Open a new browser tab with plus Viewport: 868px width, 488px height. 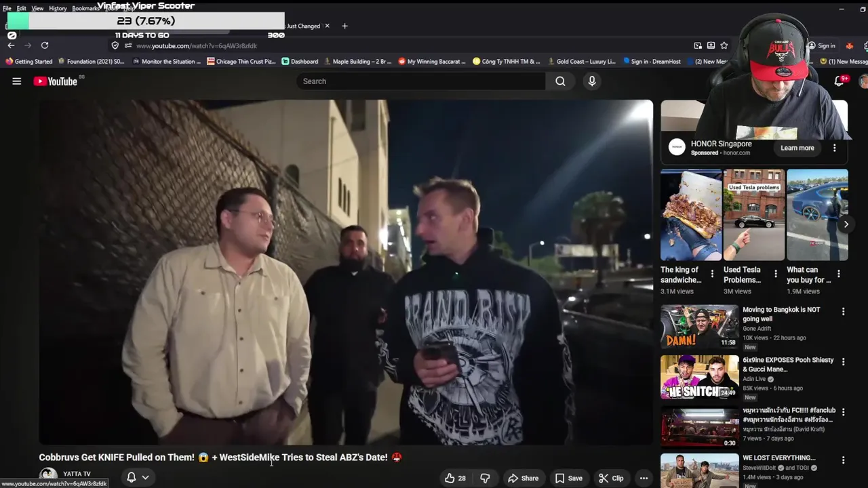(x=344, y=26)
